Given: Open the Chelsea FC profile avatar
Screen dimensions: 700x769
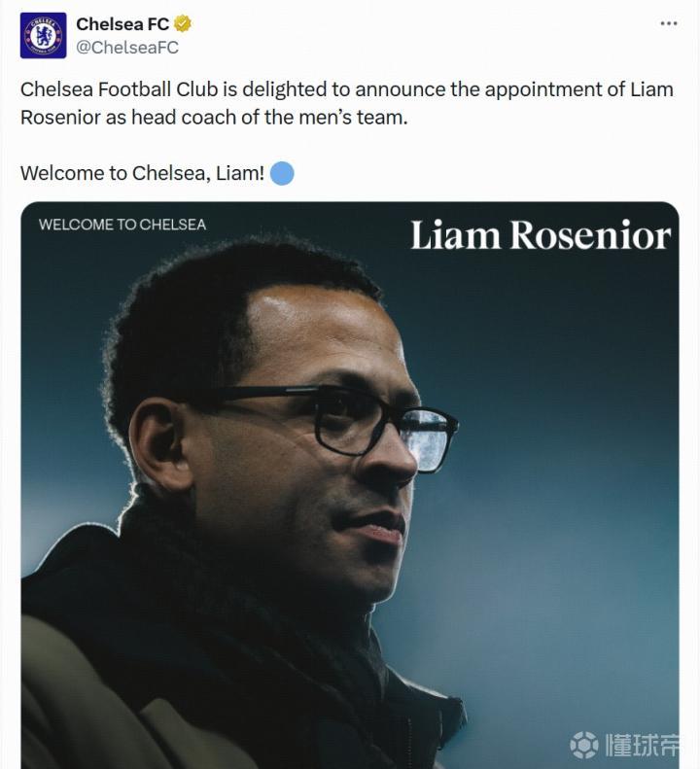Looking at the screenshot, I should pos(44,36).
